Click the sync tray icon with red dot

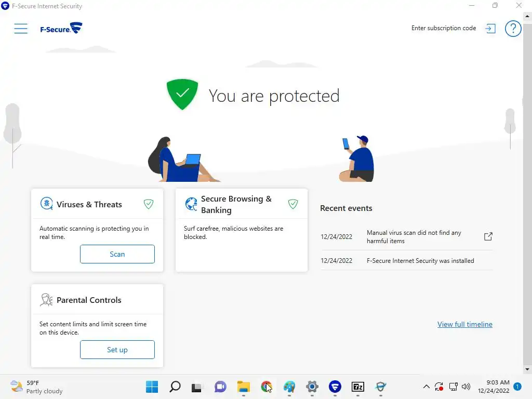[439, 387]
